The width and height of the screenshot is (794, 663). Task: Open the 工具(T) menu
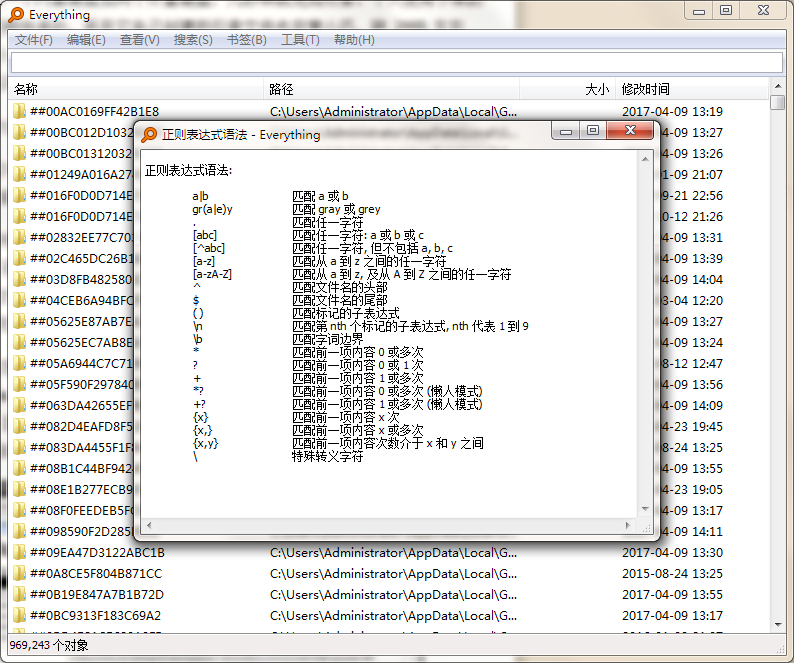point(300,40)
